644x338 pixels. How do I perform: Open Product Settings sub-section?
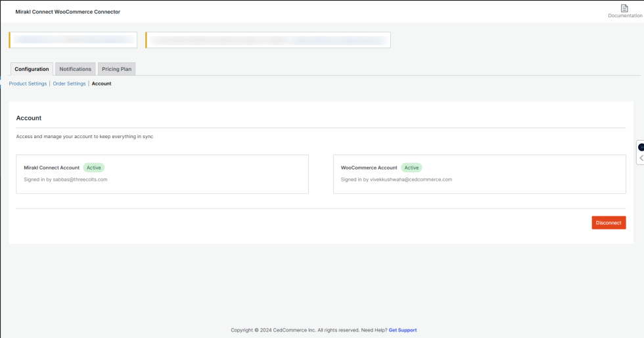coord(28,84)
